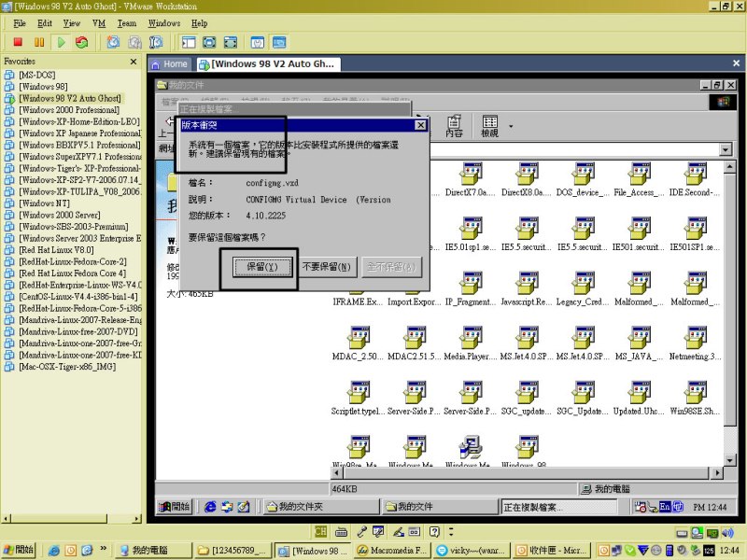Click the 收件匣 - Micr... host taskbar button
Screen dimensions: 747x560
pyautogui.click(x=552, y=551)
